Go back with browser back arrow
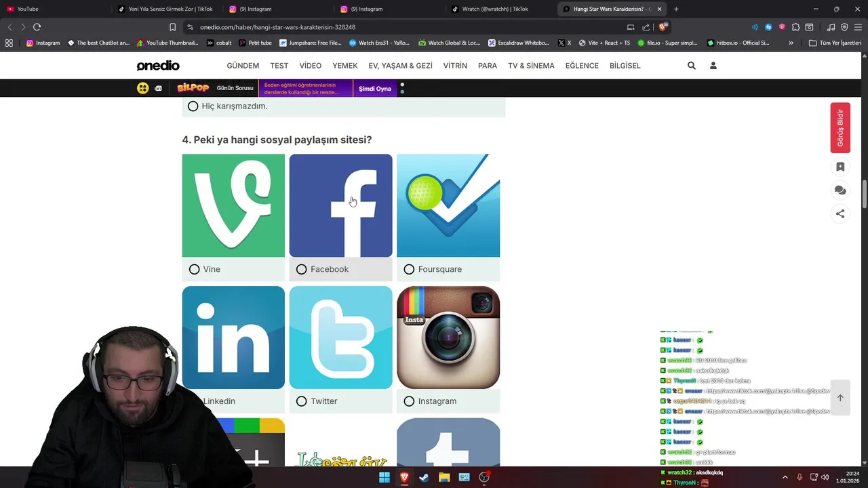Screen dimensions: 868x488 point(9,27)
